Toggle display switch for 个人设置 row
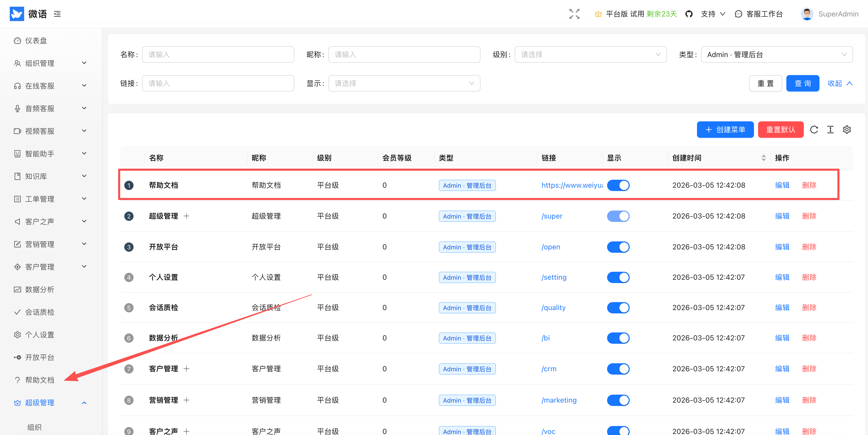The width and height of the screenshot is (868, 435). point(618,277)
